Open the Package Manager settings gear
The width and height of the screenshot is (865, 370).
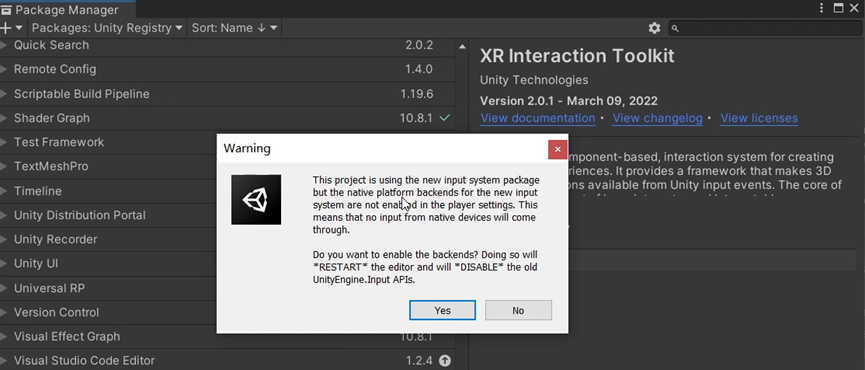tap(654, 28)
